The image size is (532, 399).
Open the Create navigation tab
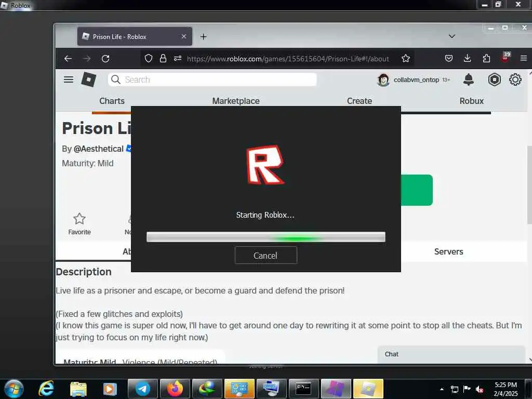(360, 101)
